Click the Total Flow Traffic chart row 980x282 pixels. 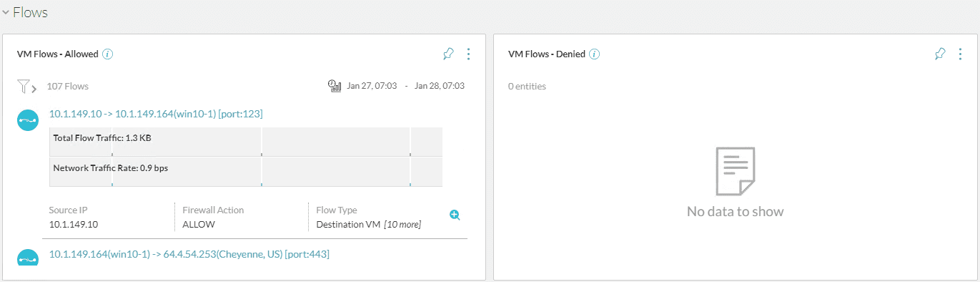[x=246, y=142]
